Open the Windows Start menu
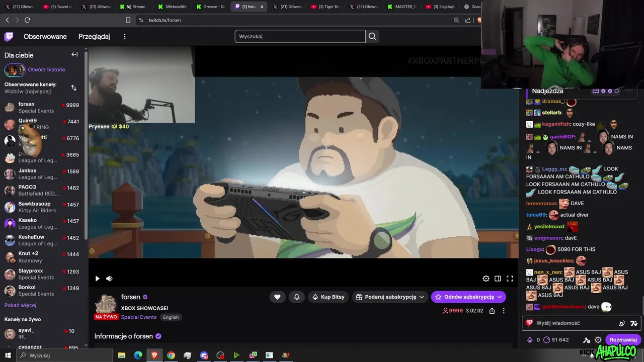The width and height of the screenshot is (644, 362). pyautogui.click(x=8, y=355)
